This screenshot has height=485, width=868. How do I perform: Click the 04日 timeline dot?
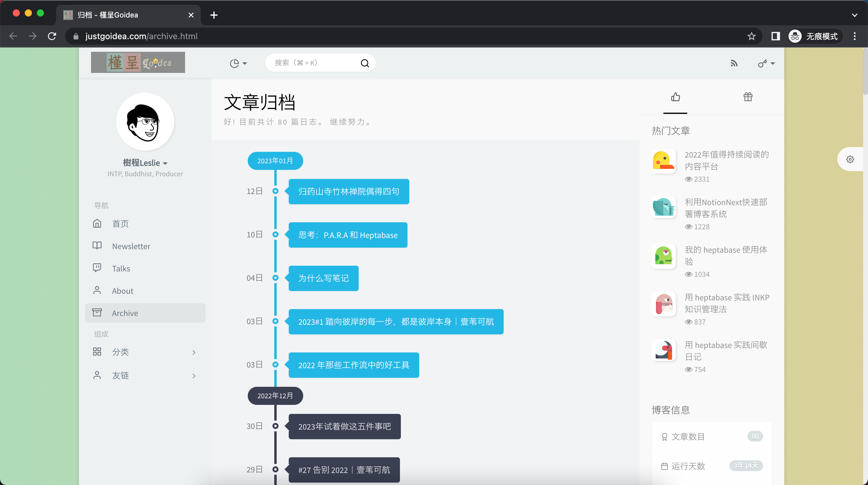pyautogui.click(x=275, y=278)
